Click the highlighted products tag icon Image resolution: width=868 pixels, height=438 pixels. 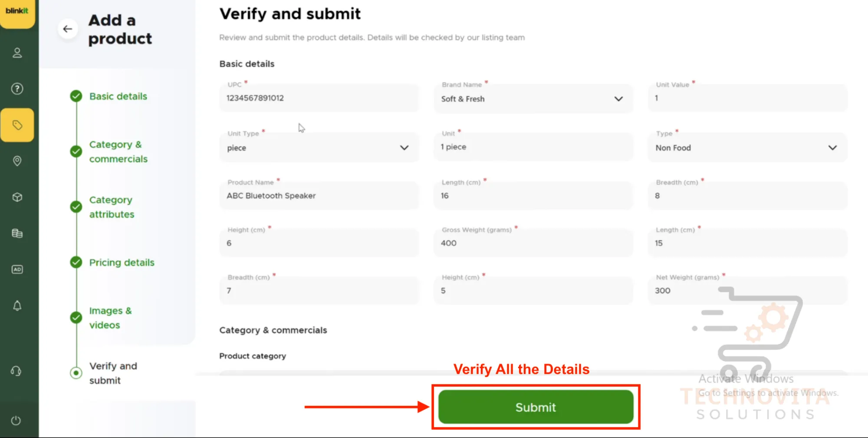[17, 125]
